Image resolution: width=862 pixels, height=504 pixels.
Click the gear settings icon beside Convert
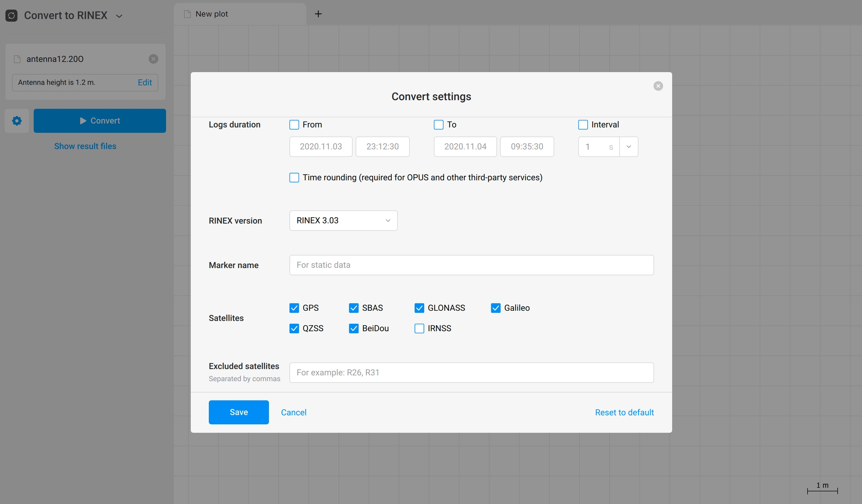[x=17, y=121]
